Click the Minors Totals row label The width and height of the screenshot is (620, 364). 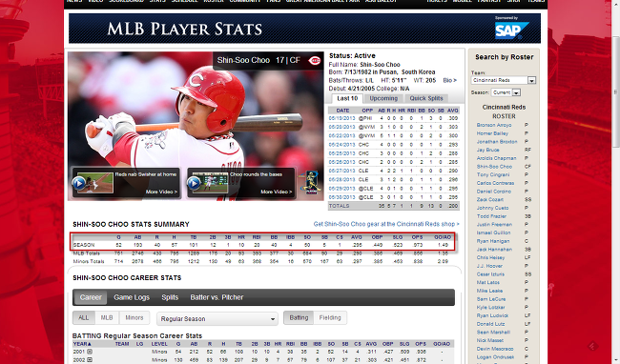point(89,261)
